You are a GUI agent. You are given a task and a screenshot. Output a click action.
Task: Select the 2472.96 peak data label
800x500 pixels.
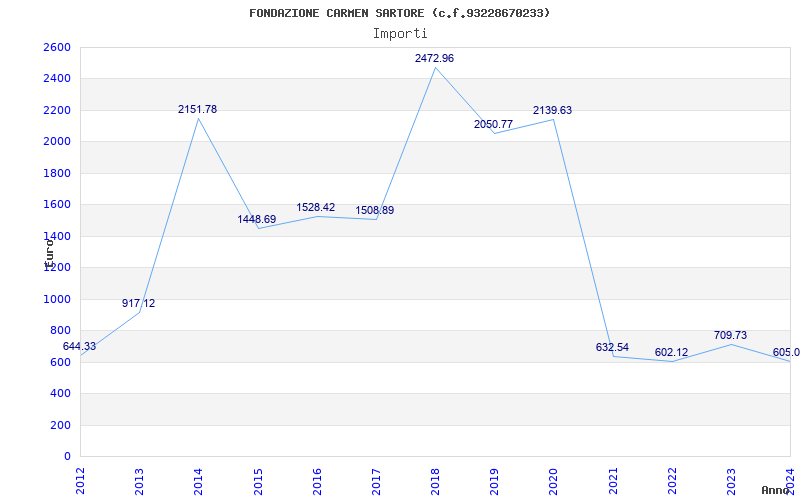[434, 58]
